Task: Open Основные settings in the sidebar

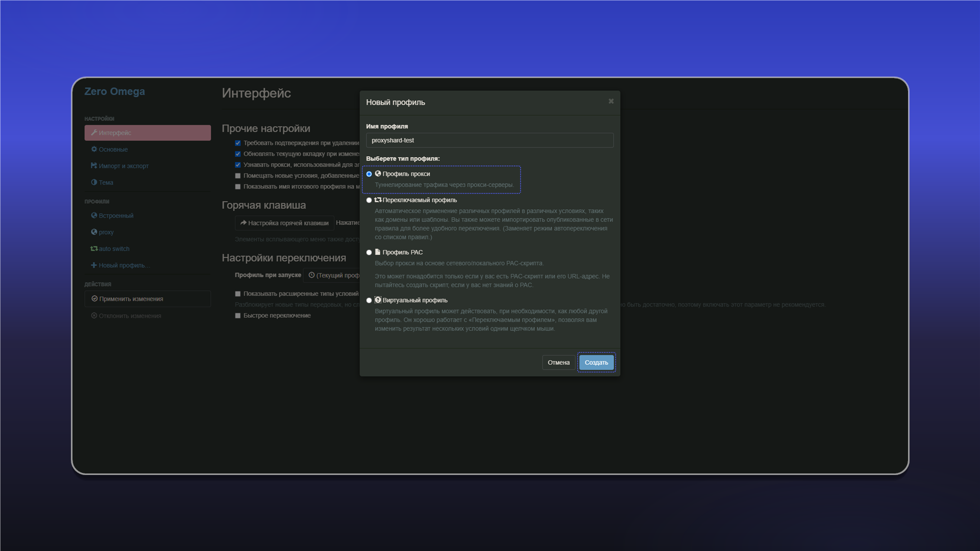Action: pyautogui.click(x=148, y=149)
